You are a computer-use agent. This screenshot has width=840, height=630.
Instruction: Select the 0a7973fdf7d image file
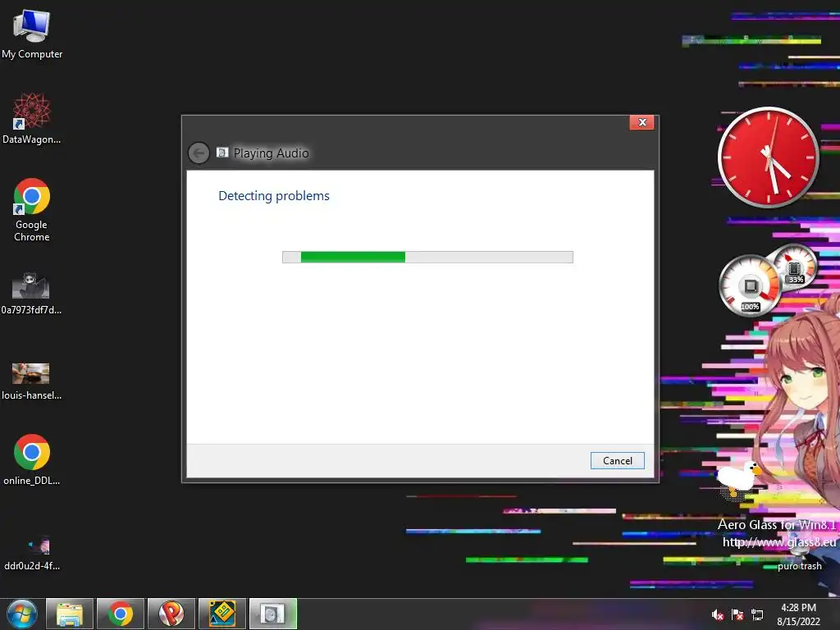point(31,294)
